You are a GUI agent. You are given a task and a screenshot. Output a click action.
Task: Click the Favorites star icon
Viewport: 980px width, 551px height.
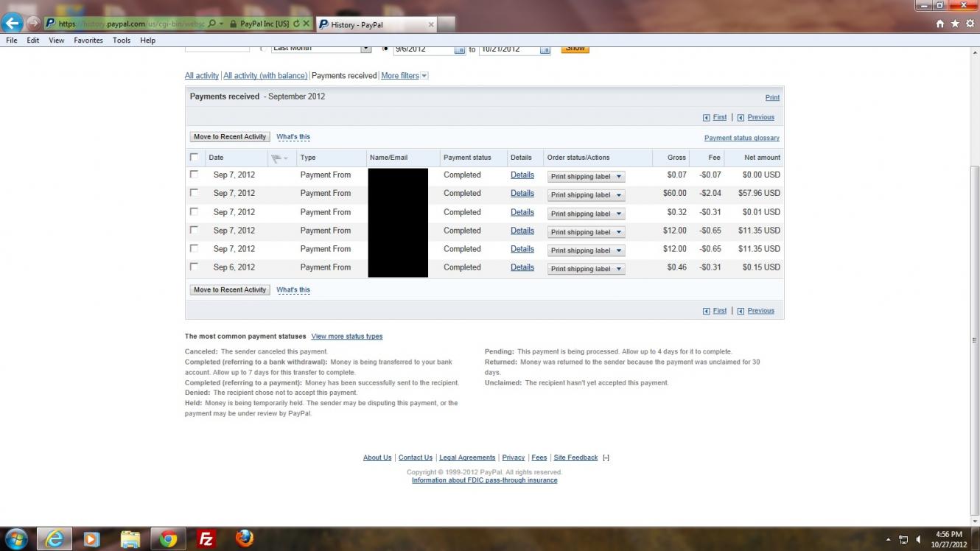point(955,24)
